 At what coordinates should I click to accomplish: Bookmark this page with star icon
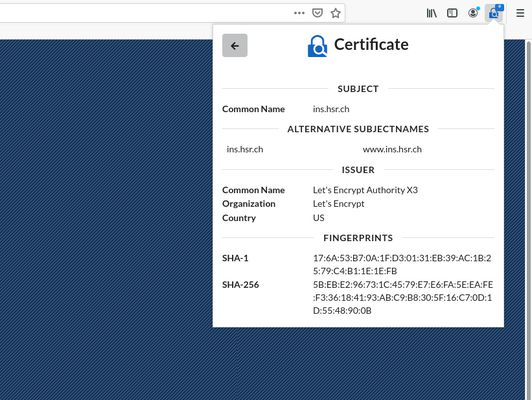(x=336, y=13)
